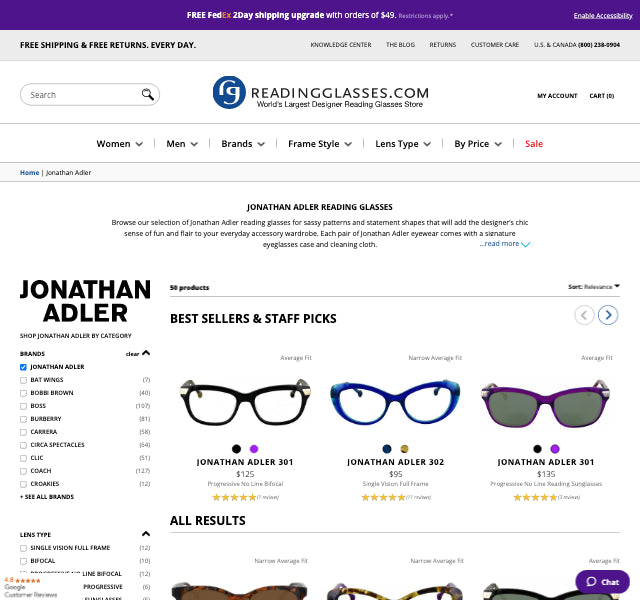View star rating of $135 Jonathan Adler 301
Viewport: 640px width, 600px height.
coord(535,497)
